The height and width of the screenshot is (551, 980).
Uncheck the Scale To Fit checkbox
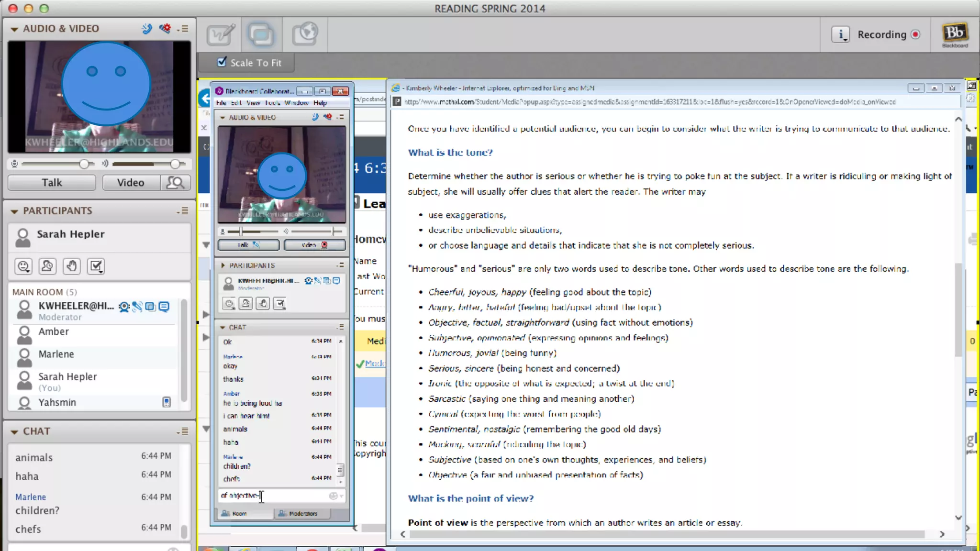(x=222, y=62)
